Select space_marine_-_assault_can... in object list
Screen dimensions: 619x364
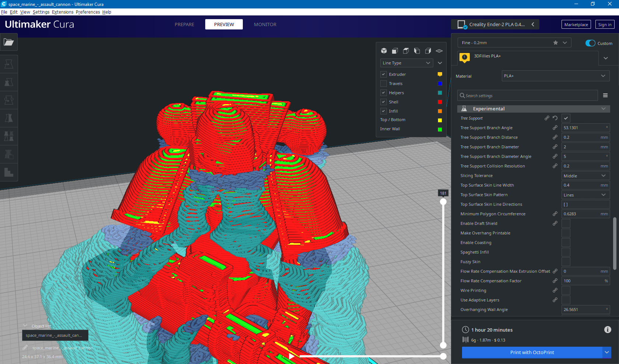(x=55, y=335)
